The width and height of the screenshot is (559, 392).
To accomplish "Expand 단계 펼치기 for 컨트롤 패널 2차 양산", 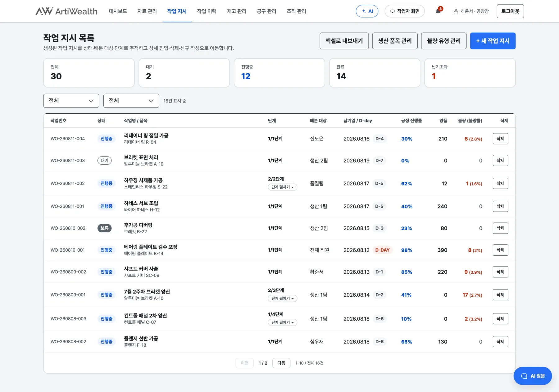I will [x=282, y=322].
